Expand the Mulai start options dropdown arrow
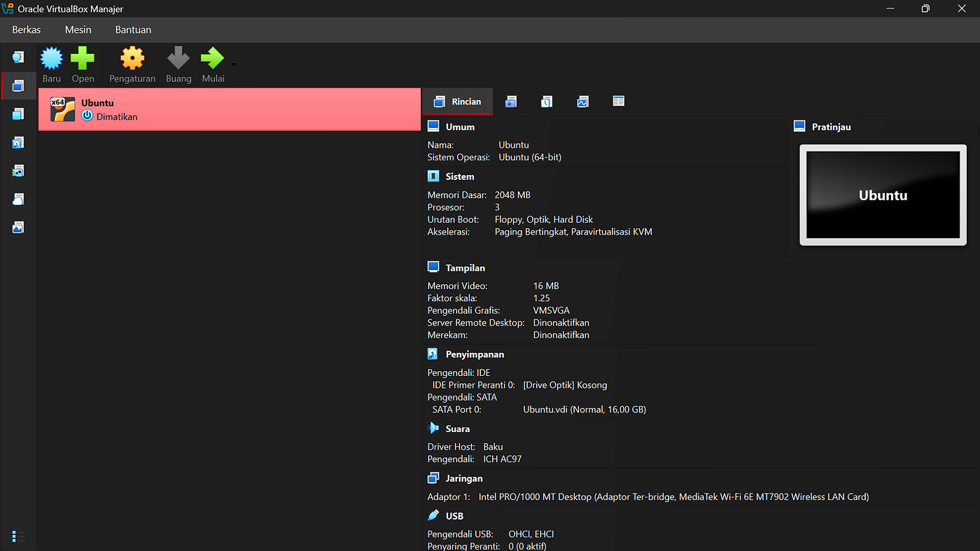 tap(234, 64)
